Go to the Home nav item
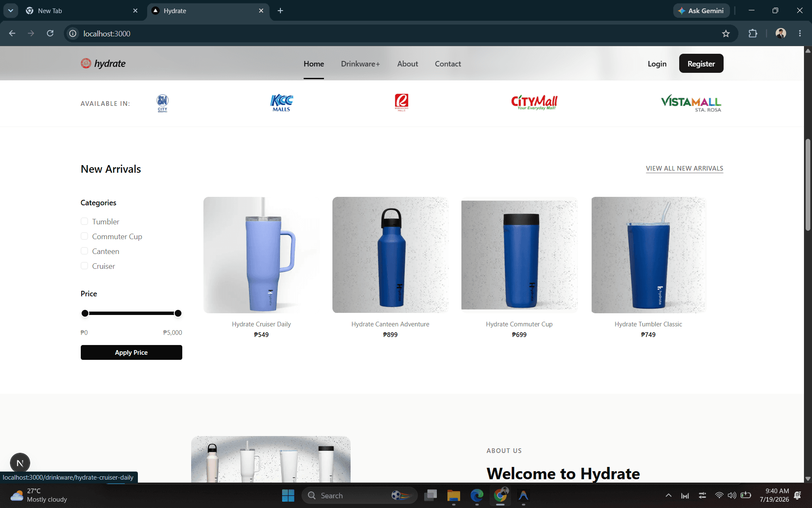The height and width of the screenshot is (508, 812). pyautogui.click(x=314, y=64)
